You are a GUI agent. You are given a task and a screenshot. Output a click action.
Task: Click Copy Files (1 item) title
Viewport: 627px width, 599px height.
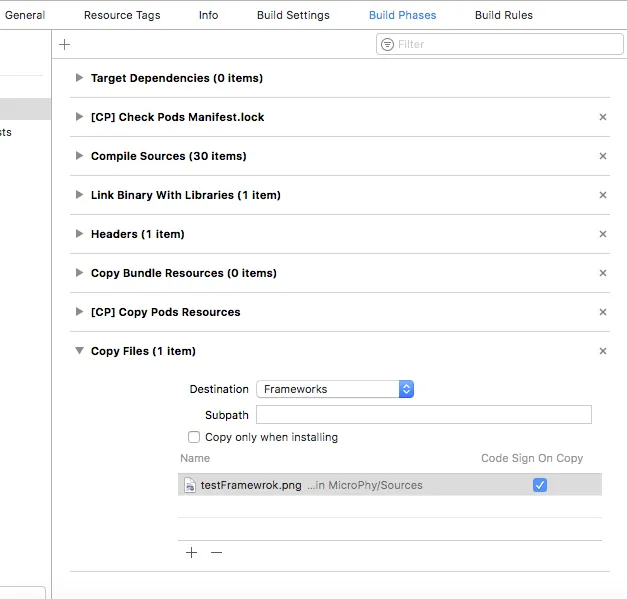pos(143,351)
